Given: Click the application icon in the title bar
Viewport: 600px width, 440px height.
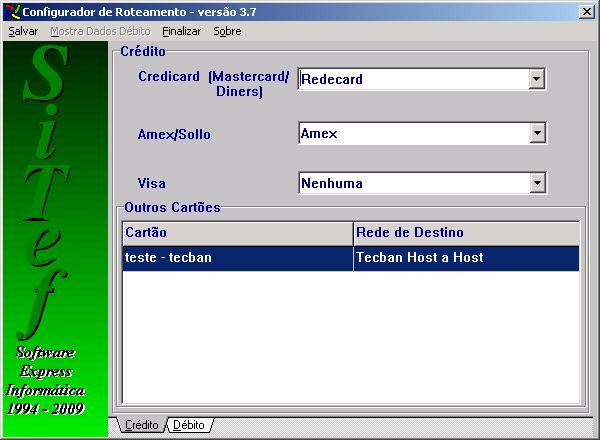Looking at the screenshot, I should click(10, 10).
